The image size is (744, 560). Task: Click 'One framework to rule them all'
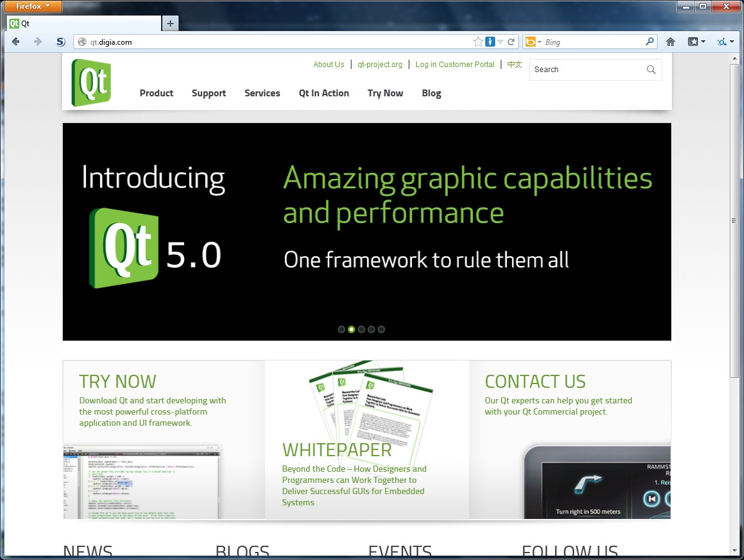[x=426, y=260]
